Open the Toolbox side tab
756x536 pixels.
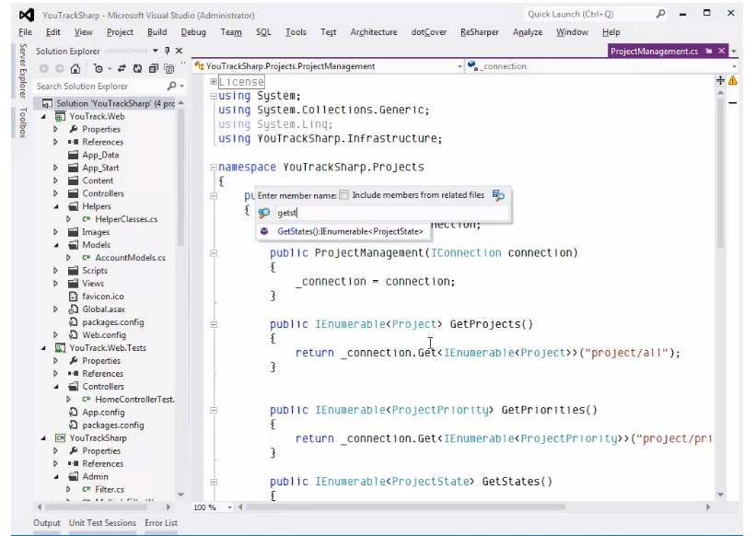click(23, 122)
